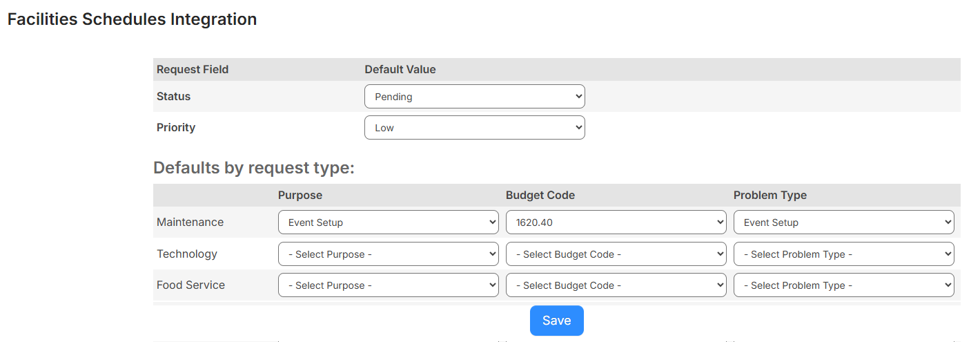Choose a Problem Type for Food Service

point(843,285)
